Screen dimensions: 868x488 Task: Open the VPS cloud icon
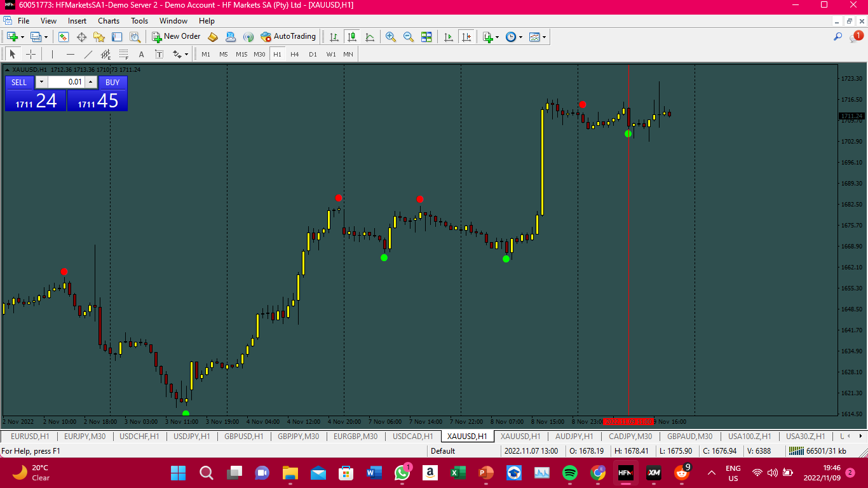point(231,37)
